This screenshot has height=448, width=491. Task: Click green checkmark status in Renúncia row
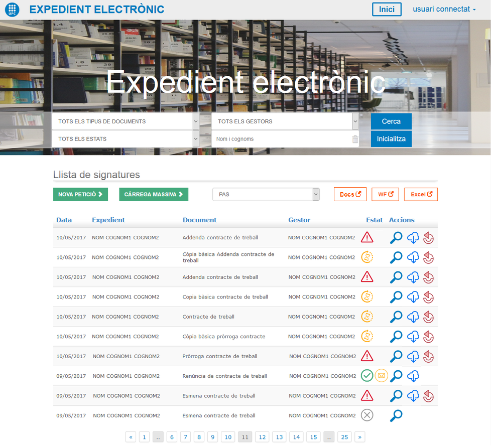(x=367, y=376)
